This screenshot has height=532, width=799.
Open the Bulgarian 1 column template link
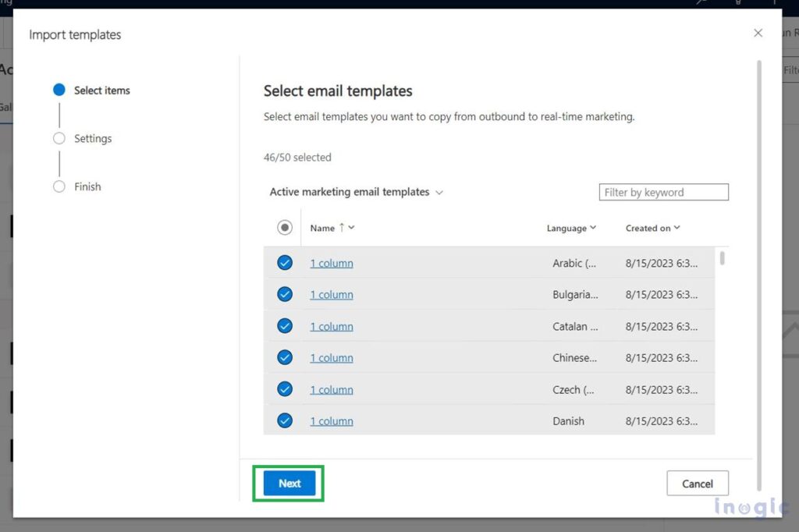[x=331, y=295]
